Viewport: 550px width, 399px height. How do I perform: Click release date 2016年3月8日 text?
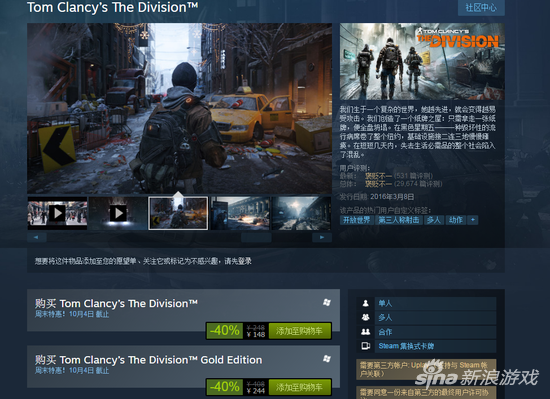tap(392, 197)
